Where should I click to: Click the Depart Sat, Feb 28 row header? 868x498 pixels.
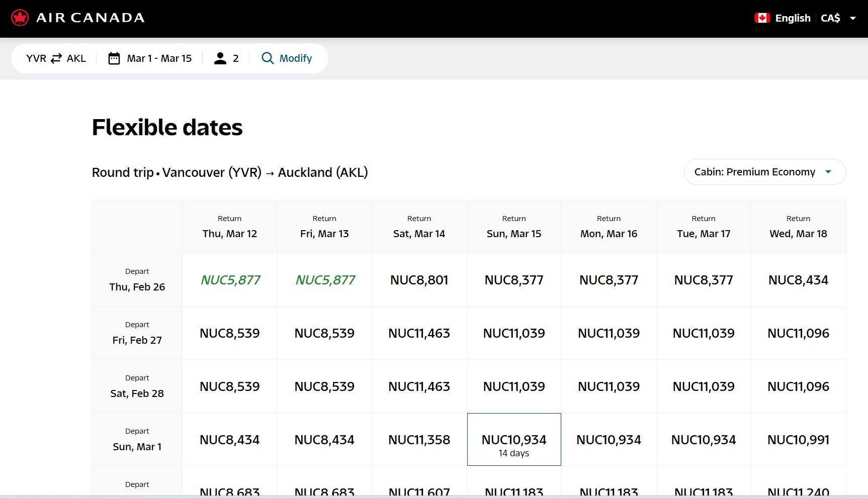pos(137,386)
